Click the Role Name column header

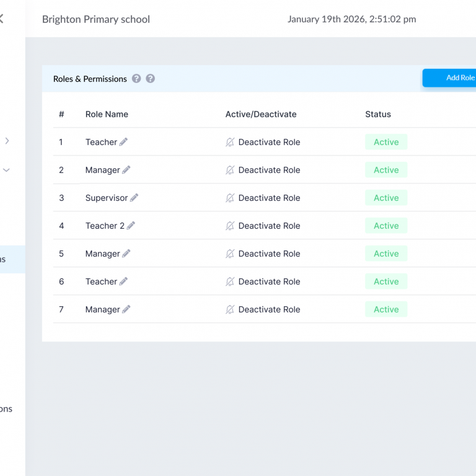tap(107, 114)
